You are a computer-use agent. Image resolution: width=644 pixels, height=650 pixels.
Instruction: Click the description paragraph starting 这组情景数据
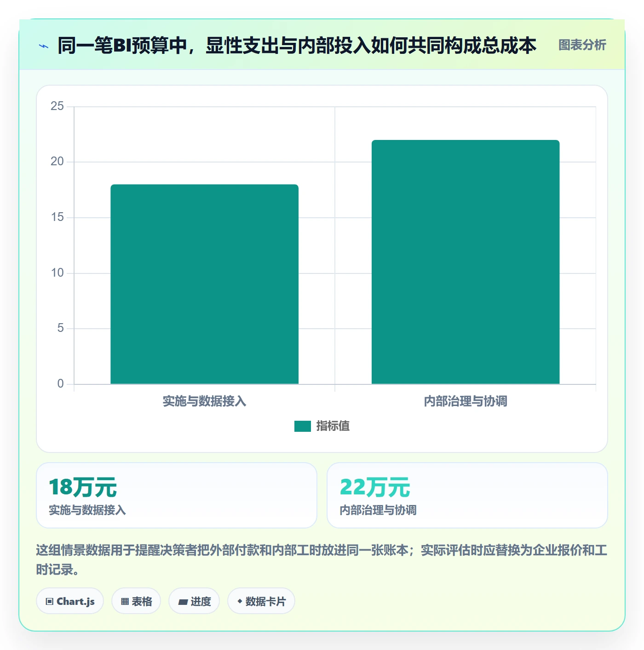[322, 560]
